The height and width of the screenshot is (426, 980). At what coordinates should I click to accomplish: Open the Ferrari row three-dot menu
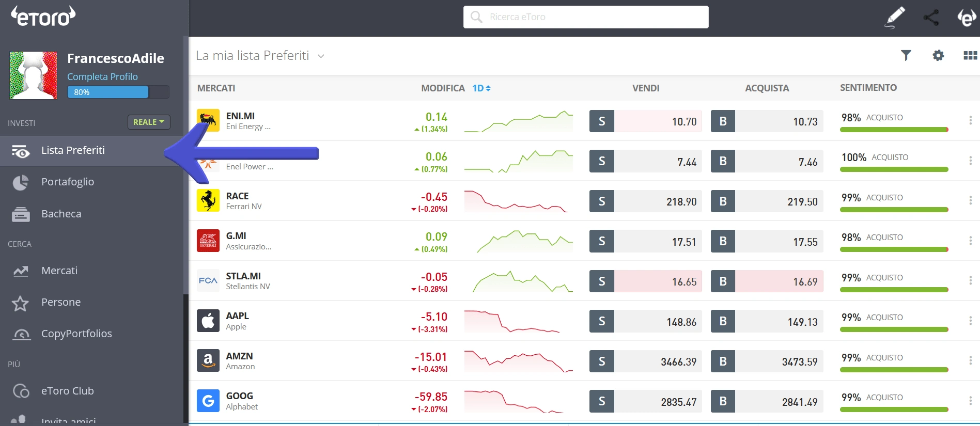pyautogui.click(x=970, y=200)
